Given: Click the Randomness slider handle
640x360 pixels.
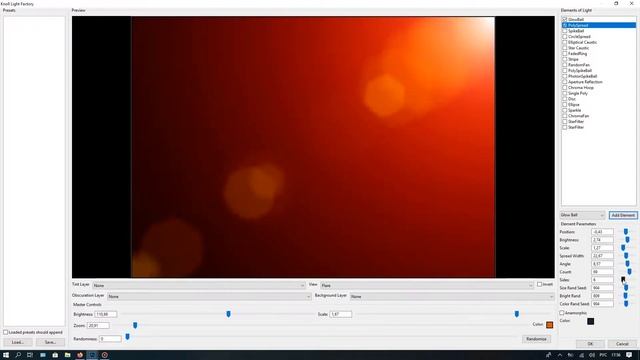Looking at the screenshot, I should point(127,337).
